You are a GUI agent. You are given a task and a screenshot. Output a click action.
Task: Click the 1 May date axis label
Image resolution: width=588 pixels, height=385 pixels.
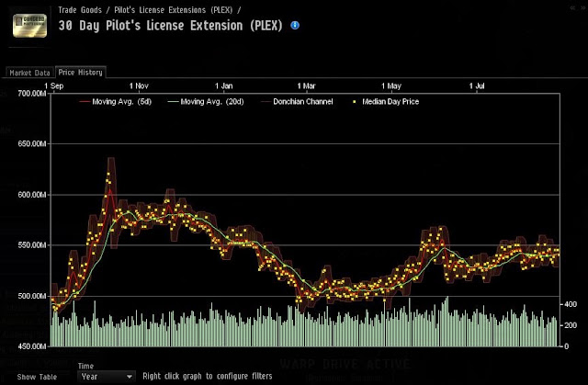click(x=391, y=85)
